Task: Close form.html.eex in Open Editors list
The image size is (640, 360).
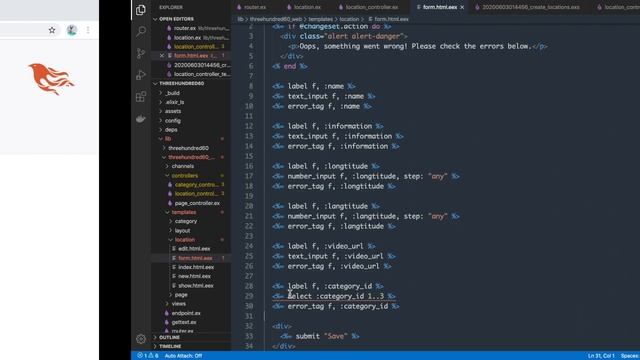Action: point(162,56)
